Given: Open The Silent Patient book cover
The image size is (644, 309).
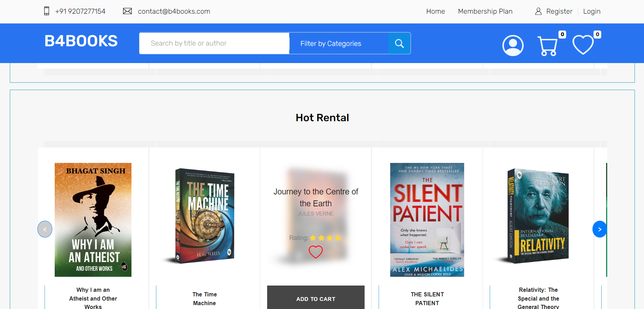Looking at the screenshot, I should point(427,220).
